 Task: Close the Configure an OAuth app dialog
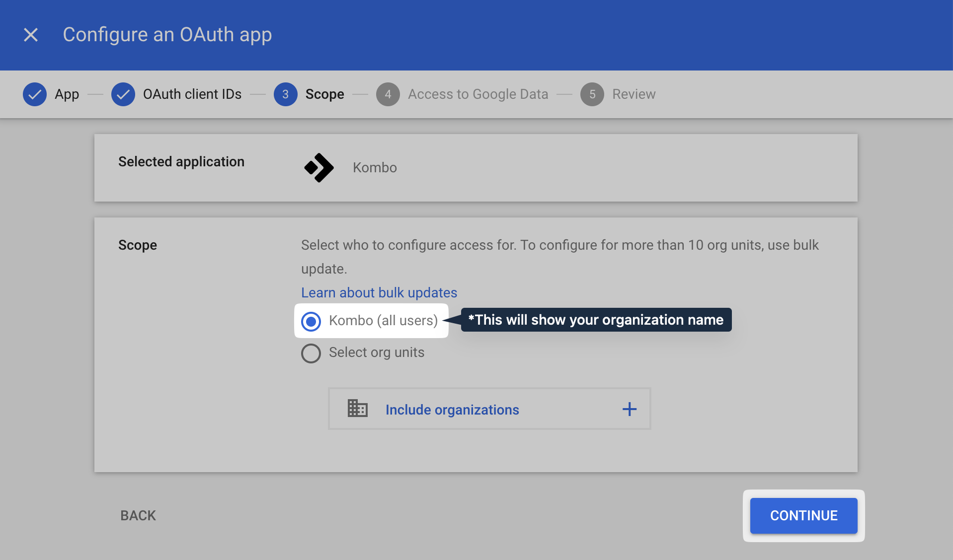click(31, 35)
